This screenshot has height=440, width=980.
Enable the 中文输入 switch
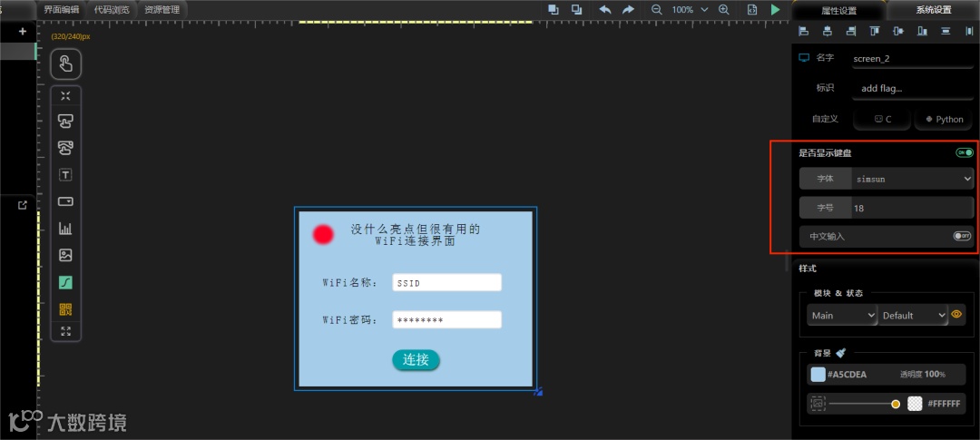(x=963, y=236)
